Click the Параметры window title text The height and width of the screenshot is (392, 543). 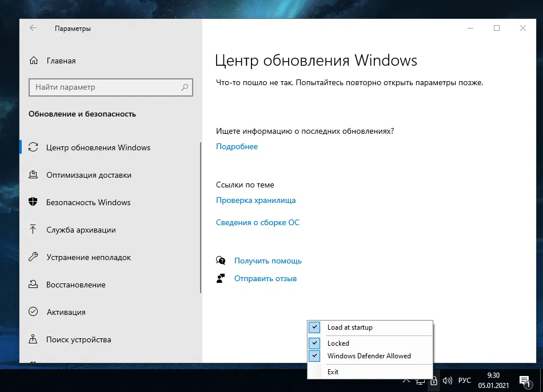tap(73, 29)
